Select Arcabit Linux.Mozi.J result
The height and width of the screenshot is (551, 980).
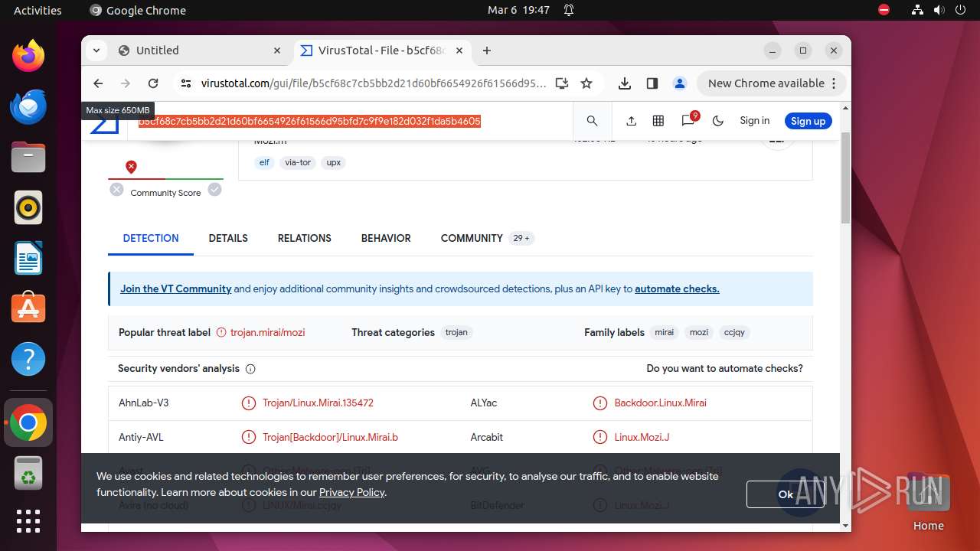coord(642,437)
